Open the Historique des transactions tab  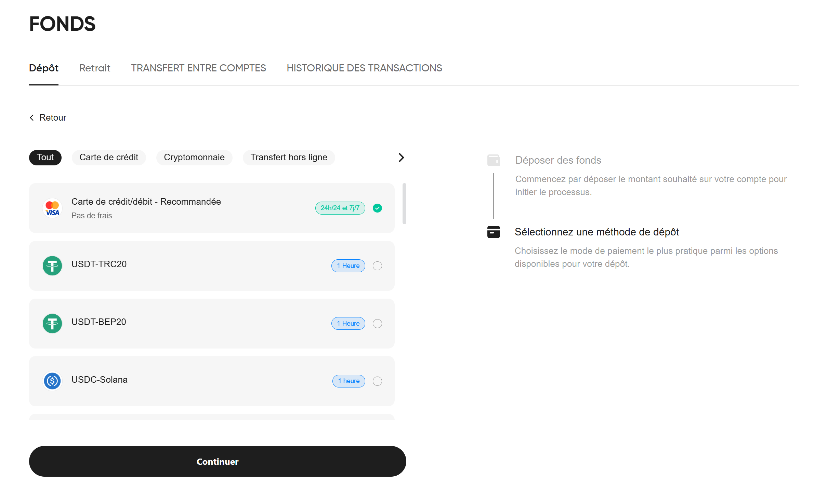pyautogui.click(x=364, y=68)
